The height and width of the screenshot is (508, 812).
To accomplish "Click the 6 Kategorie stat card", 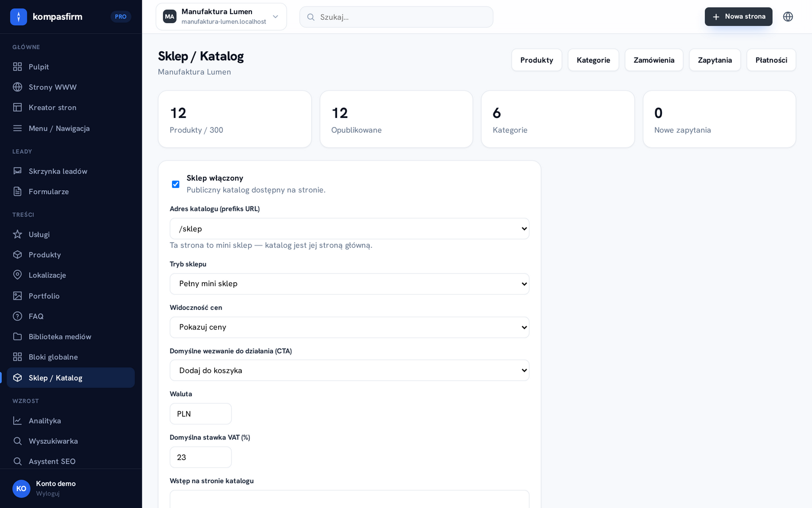I will (558, 119).
